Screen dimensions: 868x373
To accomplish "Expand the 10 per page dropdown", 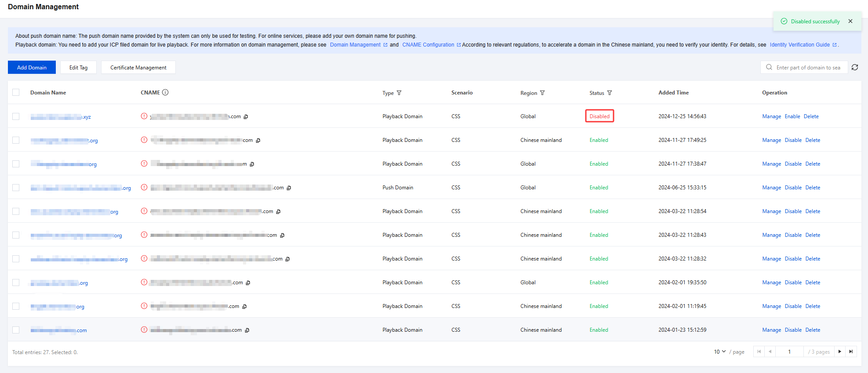I will 720,351.
